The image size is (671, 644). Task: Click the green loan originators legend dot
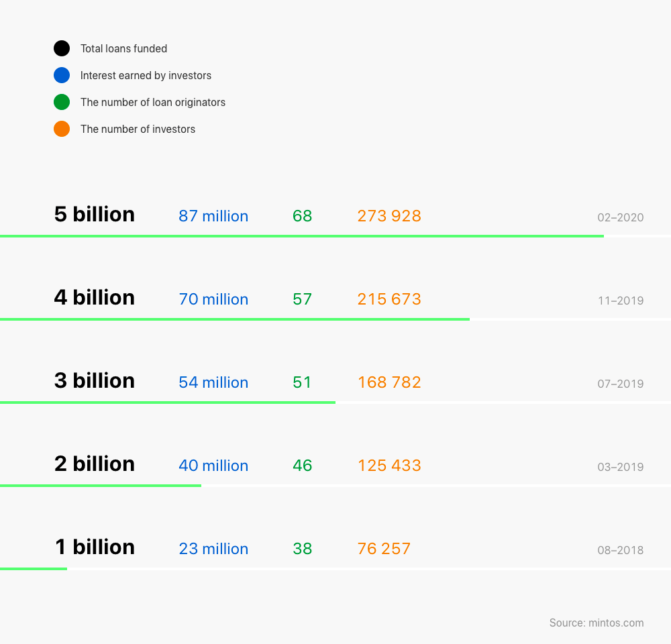pyautogui.click(x=62, y=102)
